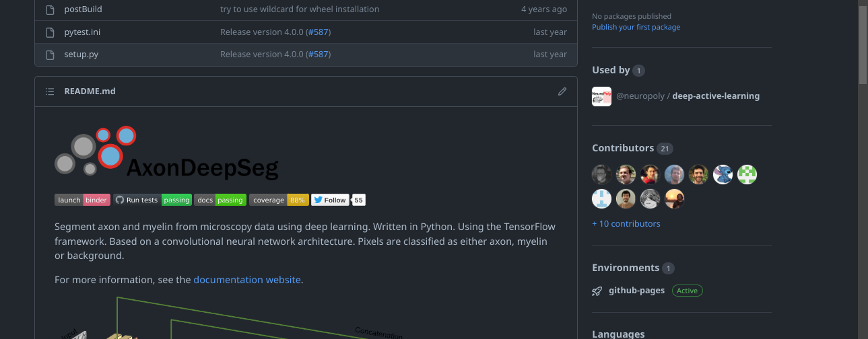Open the coverage 88% badge
The width and height of the screenshot is (868, 339).
click(x=279, y=200)
